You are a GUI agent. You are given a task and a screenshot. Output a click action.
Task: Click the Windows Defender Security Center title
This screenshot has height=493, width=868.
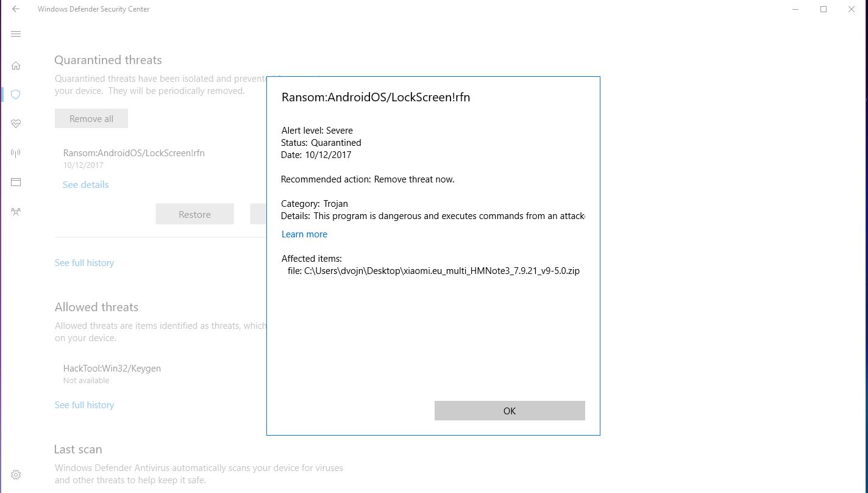(x=93, y=9)
